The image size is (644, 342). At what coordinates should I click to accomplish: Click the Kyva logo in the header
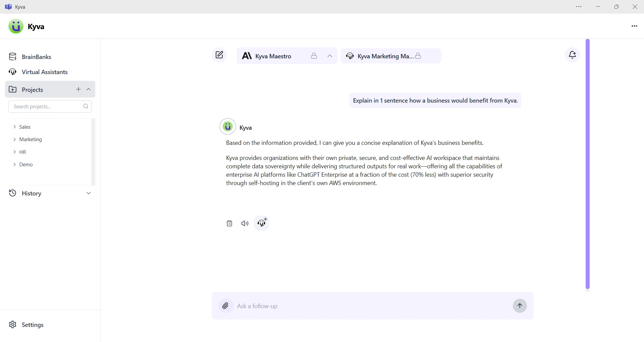[16, 26]
